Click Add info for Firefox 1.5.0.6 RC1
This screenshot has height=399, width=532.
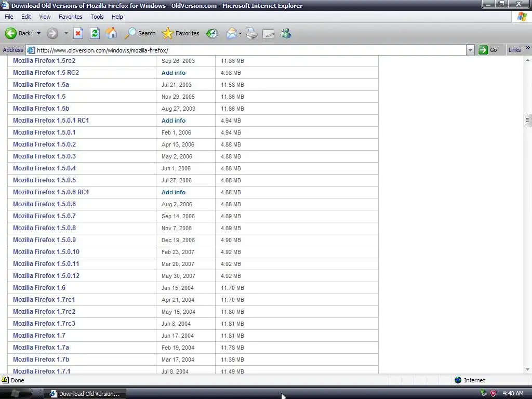(174, 192)
